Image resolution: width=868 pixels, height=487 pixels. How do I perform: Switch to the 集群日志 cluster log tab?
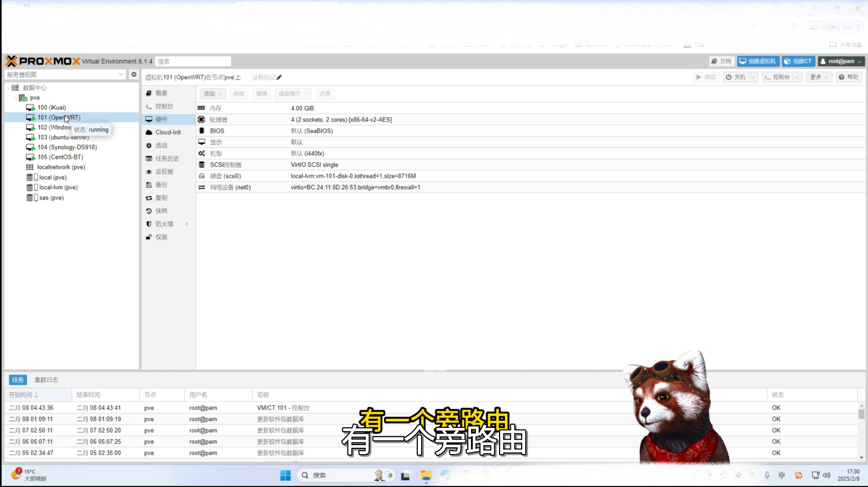pos(46,380)
